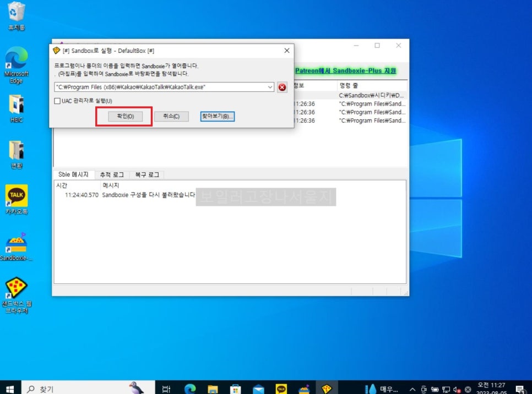Click the 취소(C) cancel button
This screenshot has width=532, height=394.
click(x=171, y=116)
